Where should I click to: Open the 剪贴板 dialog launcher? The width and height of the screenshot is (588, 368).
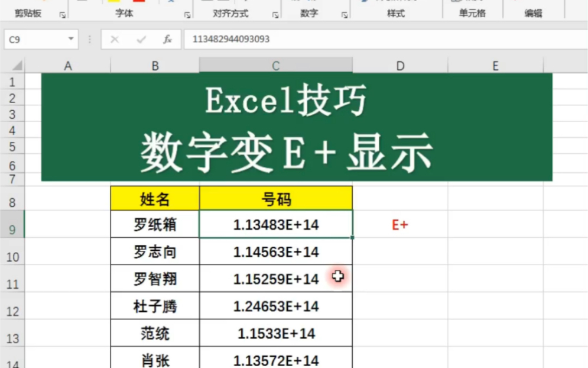click(x=62, y=15)
